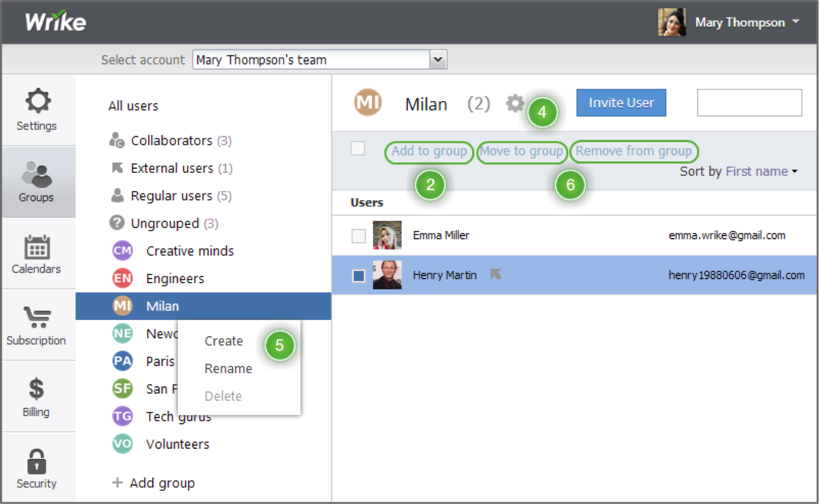Open the gear settings next to Milan
The width and height of the screenshot is (819, 504).
click(515, 103)
